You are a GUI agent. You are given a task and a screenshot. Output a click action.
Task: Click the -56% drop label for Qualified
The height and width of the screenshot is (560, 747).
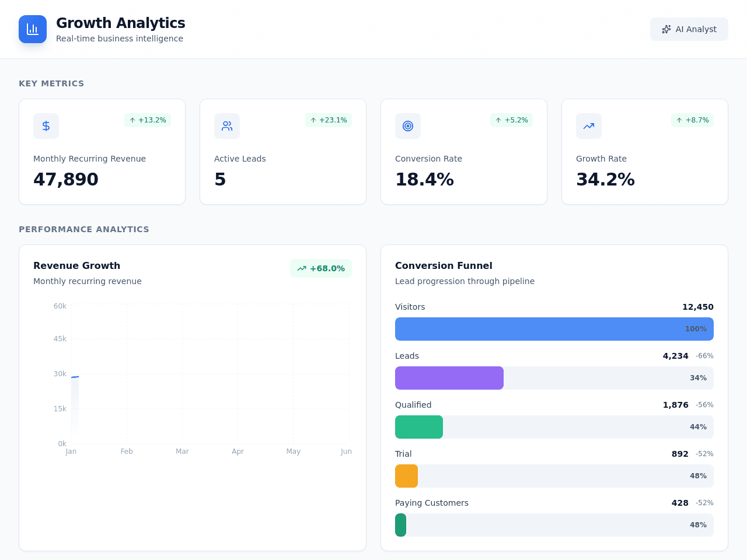pos(704,405)
